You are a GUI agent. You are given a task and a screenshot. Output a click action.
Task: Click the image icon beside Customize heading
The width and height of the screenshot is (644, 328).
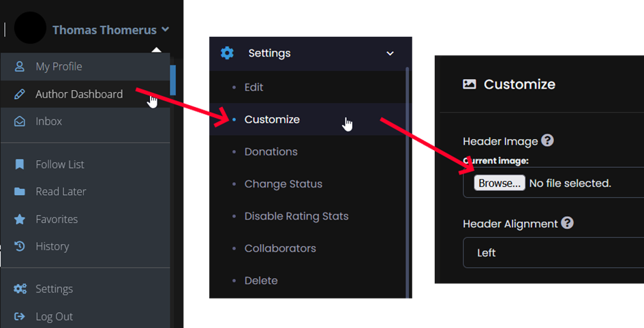point(470,85)
